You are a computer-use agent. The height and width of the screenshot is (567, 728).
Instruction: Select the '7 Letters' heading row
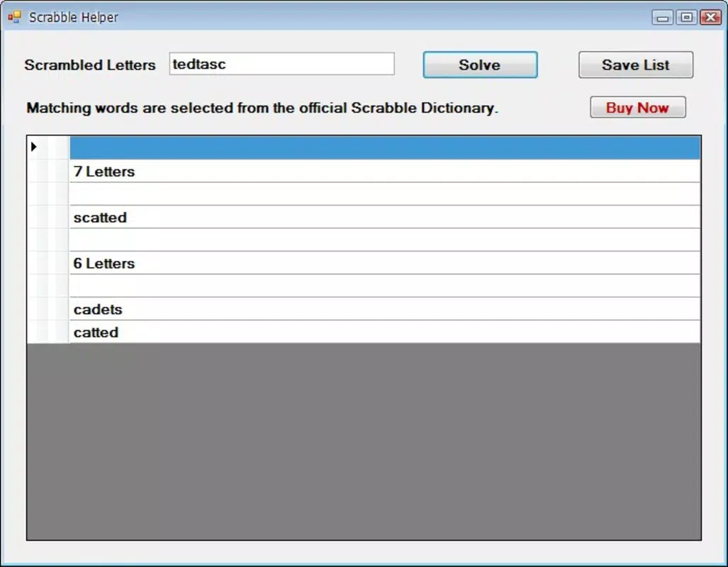tap(385, 172)
